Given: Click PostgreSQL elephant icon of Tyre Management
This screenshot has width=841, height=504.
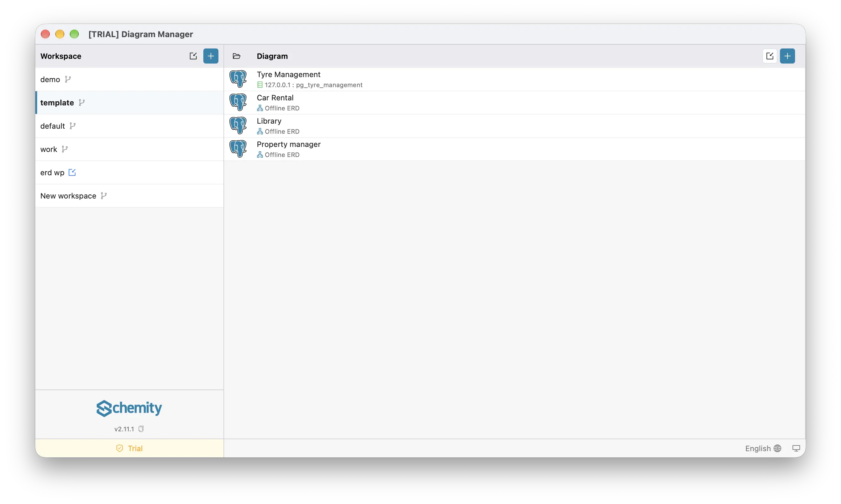Looking at the screenshot, I should (x=238, y=79).
